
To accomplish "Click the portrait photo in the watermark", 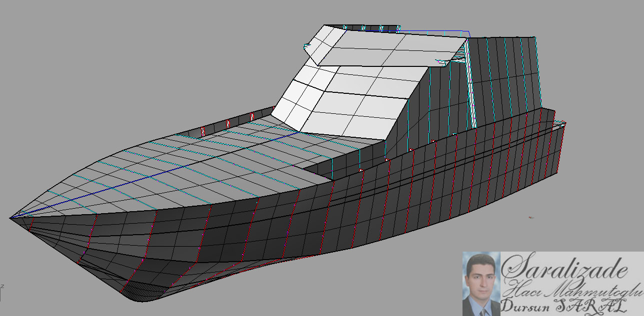I will (x=481, y=284).
